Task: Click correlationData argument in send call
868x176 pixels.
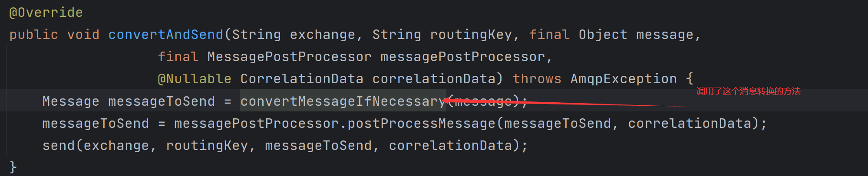Action: 450,146
